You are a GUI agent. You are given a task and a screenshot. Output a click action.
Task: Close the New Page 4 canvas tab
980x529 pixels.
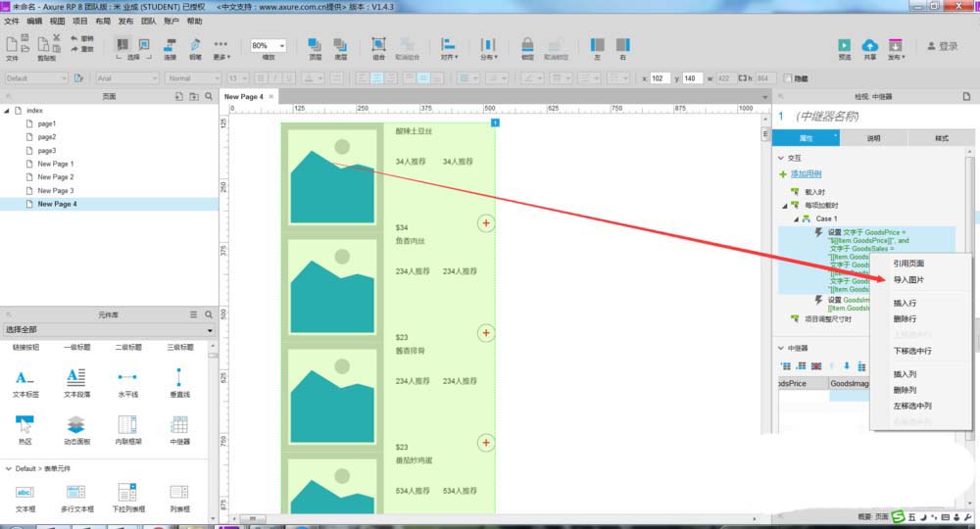[x=270, y=97]
